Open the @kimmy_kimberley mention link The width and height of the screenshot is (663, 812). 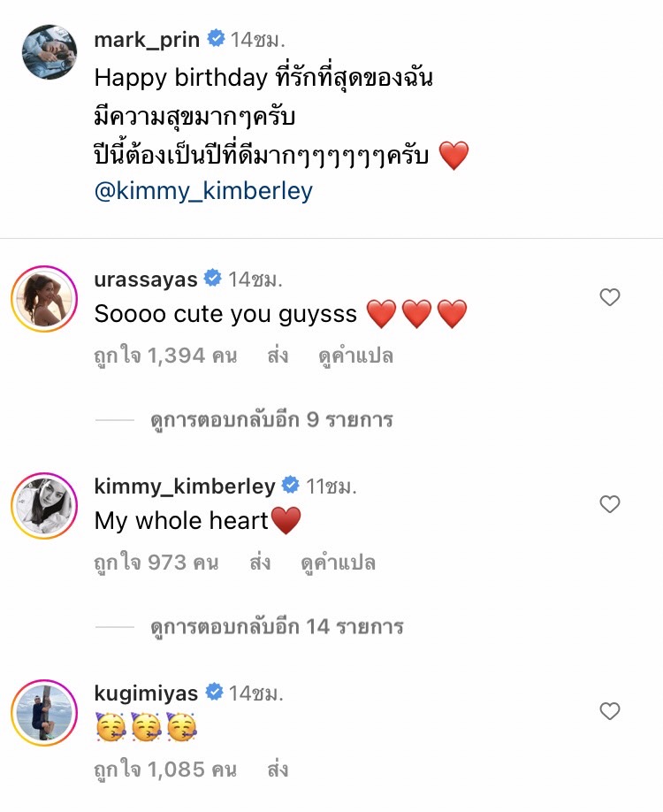coord(203,191)
